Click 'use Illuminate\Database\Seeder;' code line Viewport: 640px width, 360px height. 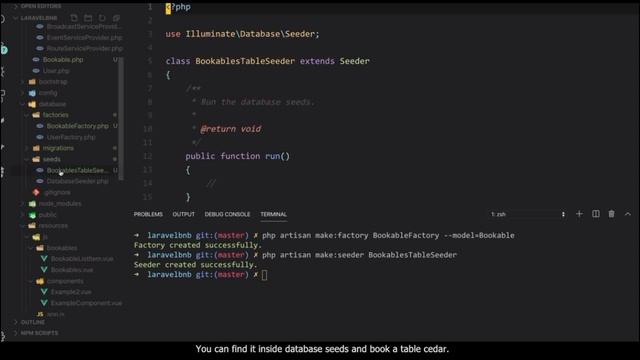click(x=242, y=34)
